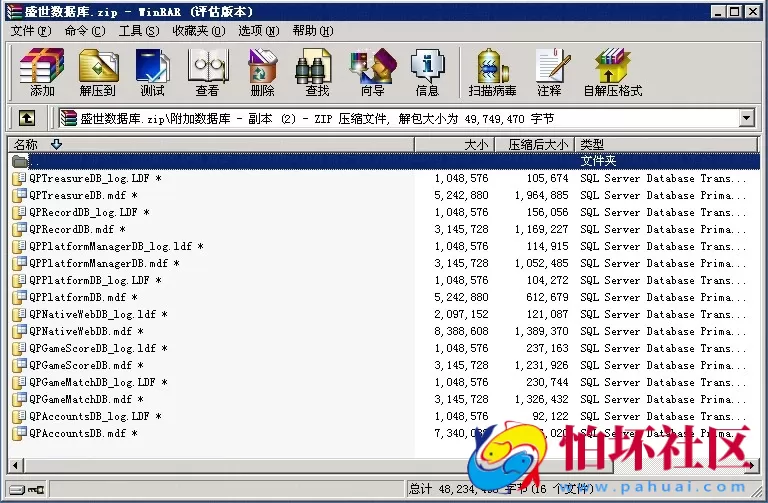The width and height of the screenshot is (768, 503).
Task: Click the QPGameMatchDB.mdf file icon
Action: coord(19,399)
